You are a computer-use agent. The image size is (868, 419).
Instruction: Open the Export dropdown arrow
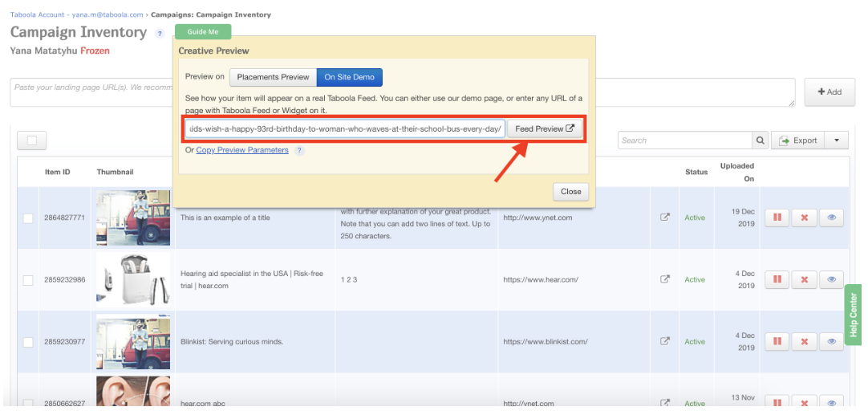(836, 140)
